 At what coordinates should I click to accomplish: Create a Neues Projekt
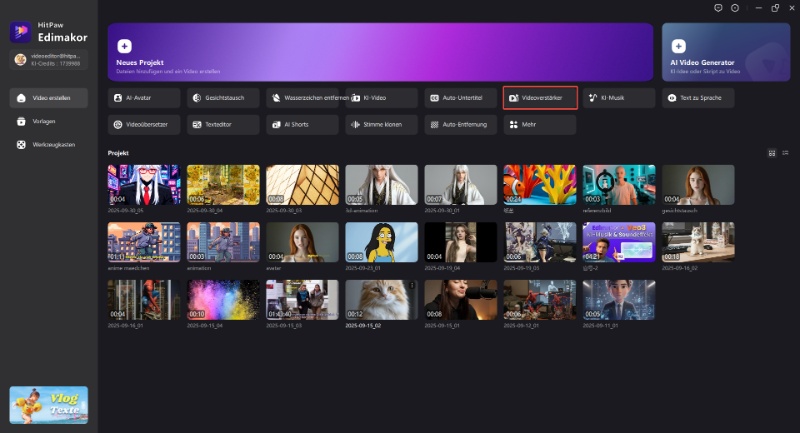380,52
